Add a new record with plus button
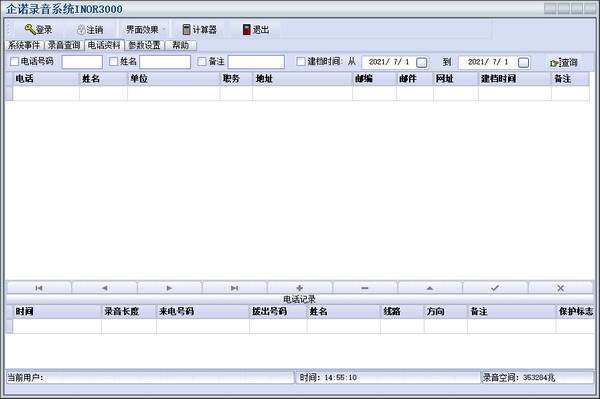600x399 pixels. 300,288
